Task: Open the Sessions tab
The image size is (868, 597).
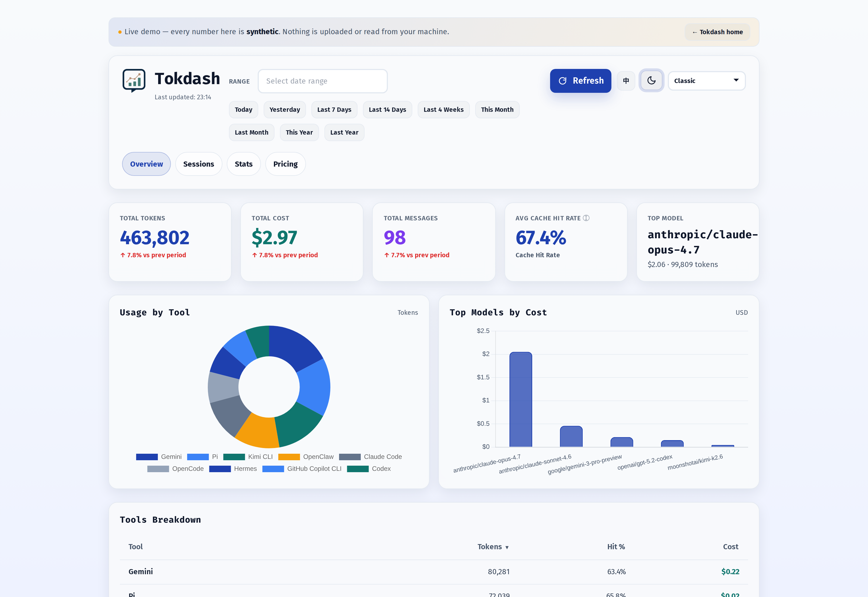Action: tap(199, 164)
